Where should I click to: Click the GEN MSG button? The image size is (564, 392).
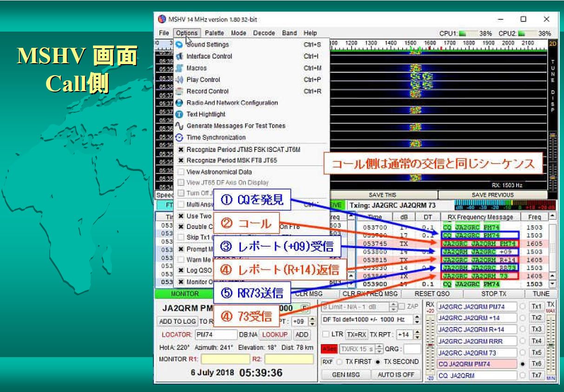coord(345,375)
